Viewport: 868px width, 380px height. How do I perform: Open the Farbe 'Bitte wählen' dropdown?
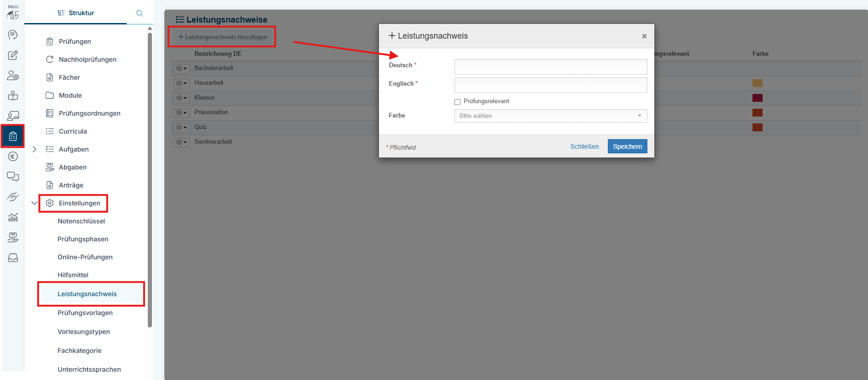click(550, 116)
